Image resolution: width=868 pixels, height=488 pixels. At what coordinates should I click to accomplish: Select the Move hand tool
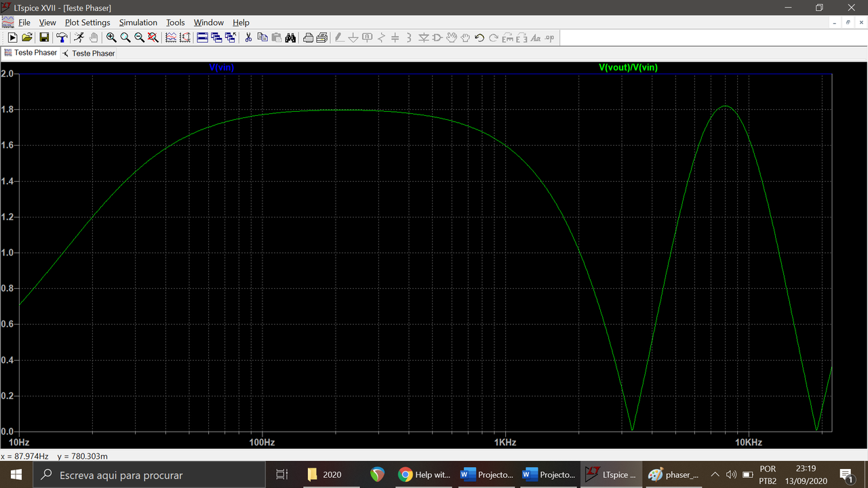pos(452,38)
